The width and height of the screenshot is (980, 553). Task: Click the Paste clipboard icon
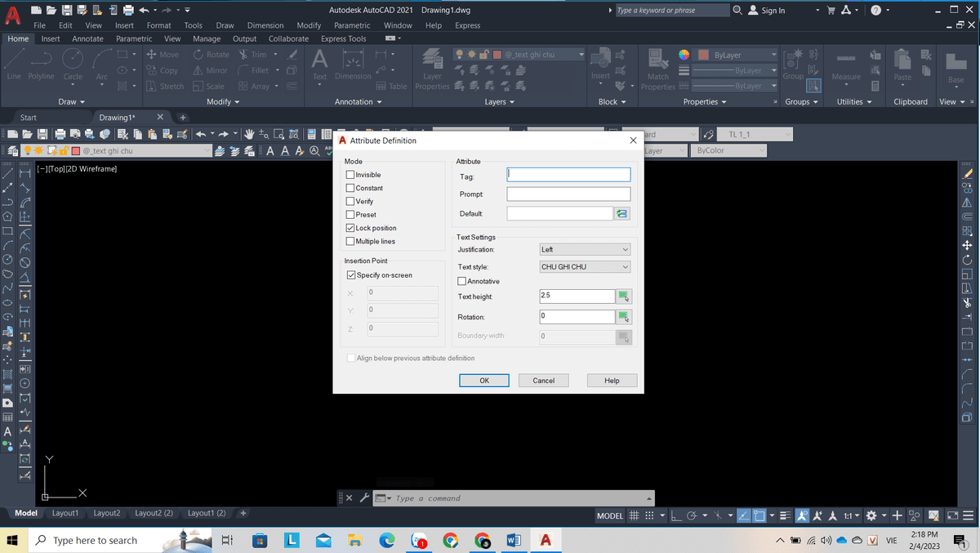coord(902,65)
